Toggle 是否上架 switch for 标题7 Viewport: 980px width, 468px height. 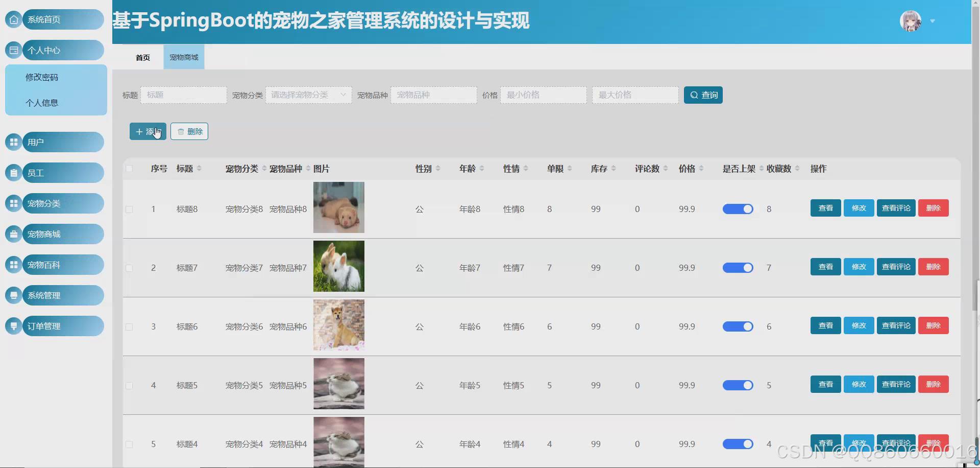pyautogui.click(x=738, y=268)
